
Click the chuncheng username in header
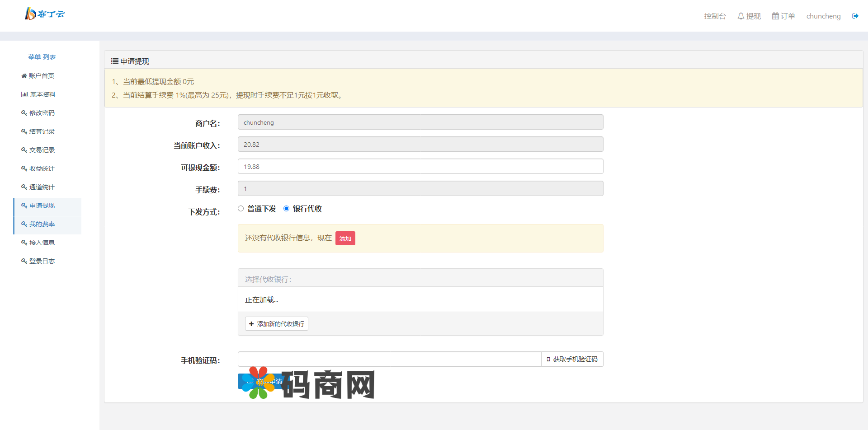point(823,16)
